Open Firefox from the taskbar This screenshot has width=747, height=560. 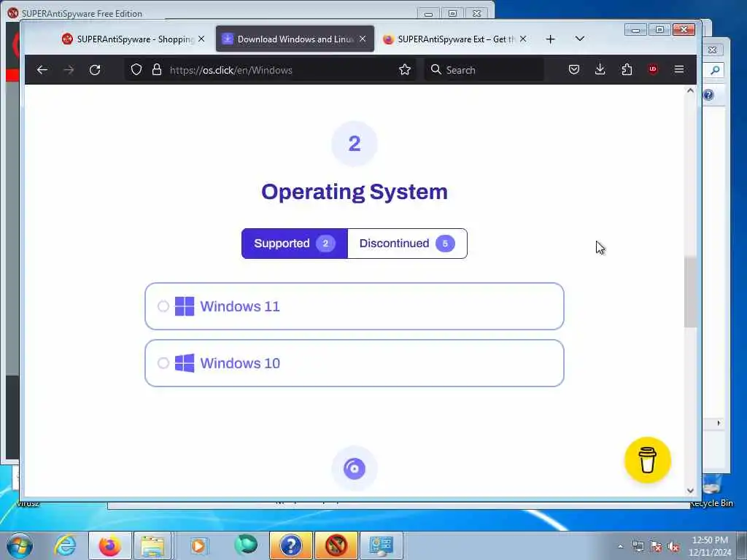[x=109, y=545]
